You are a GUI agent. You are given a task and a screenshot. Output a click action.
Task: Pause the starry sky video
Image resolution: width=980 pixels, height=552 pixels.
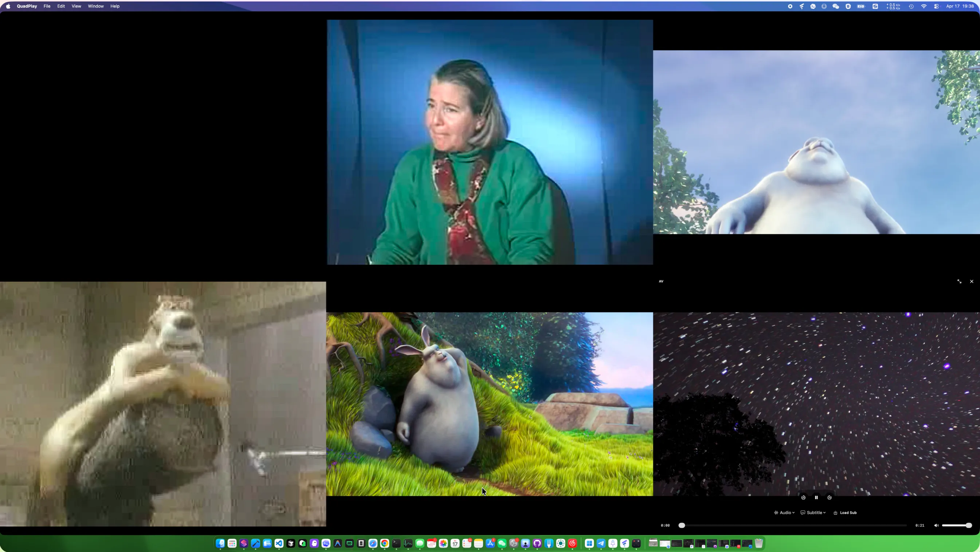pos(816,497)
